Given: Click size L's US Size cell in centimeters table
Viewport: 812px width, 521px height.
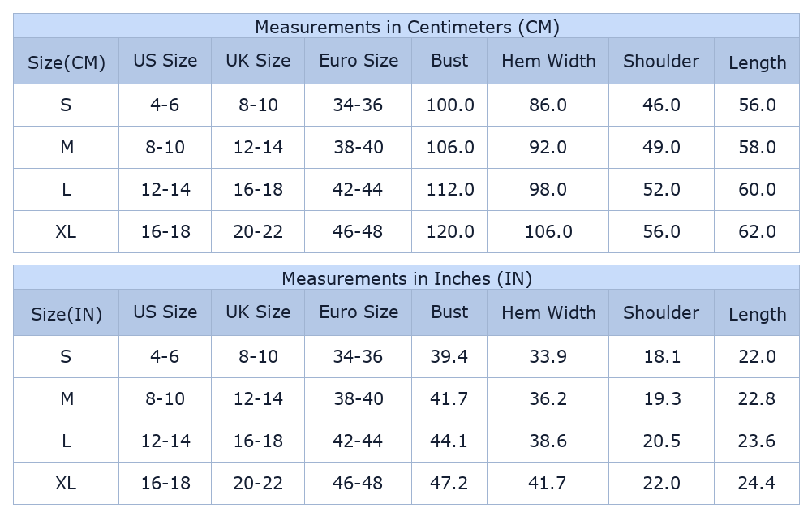Looking at the screenshot, I should pyautogui.click(x=165, y=189).
